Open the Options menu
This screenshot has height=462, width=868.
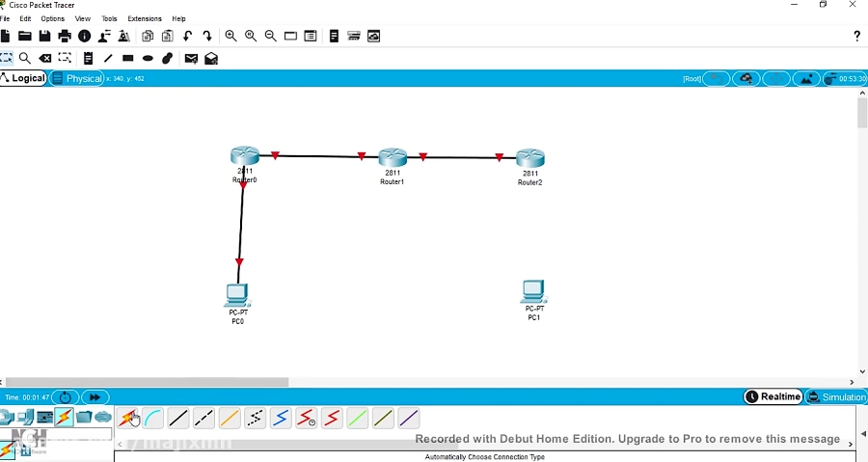coord(52,18)
